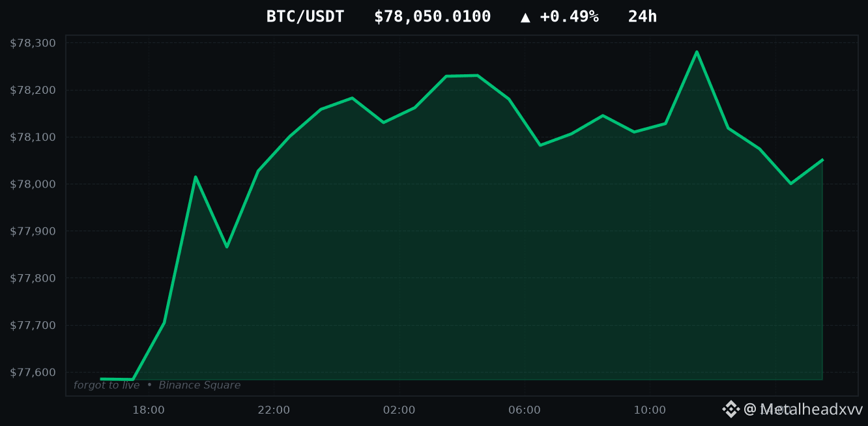Select the 24h timeframe label
The width and height of the screenshot is (868, 426).
point(643,17)
